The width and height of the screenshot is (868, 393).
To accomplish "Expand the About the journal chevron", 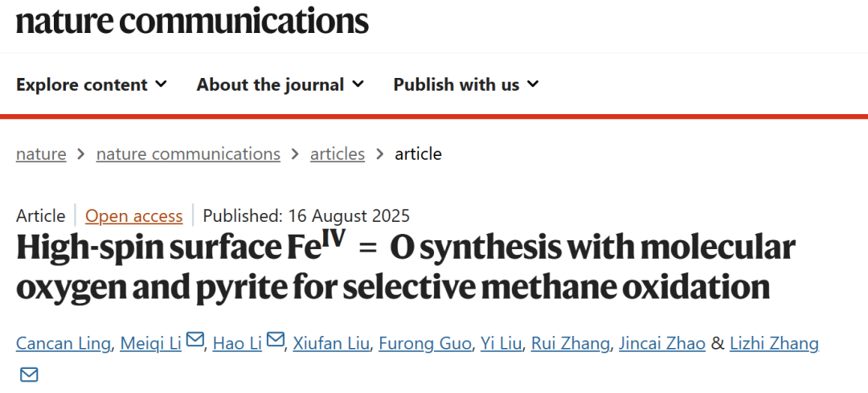I will click(x=358, y=84).
